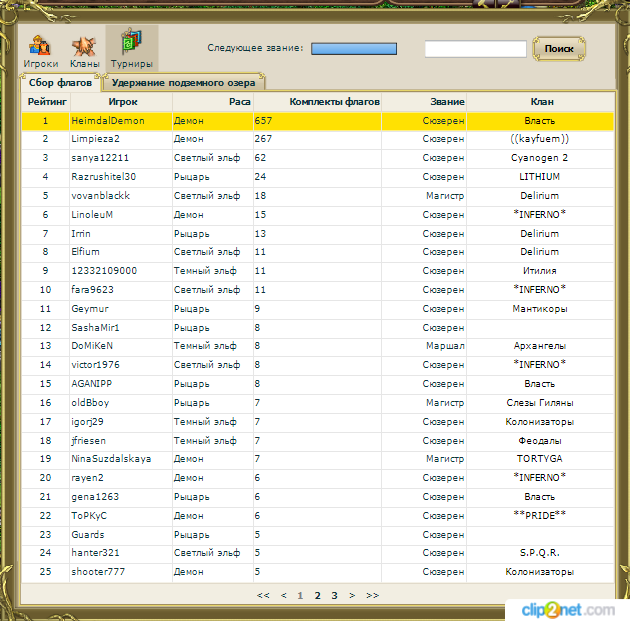This screenshot has height=621, width=630.
Task: Select the Турниры tournaments icon
Action: tap(131, 49)
